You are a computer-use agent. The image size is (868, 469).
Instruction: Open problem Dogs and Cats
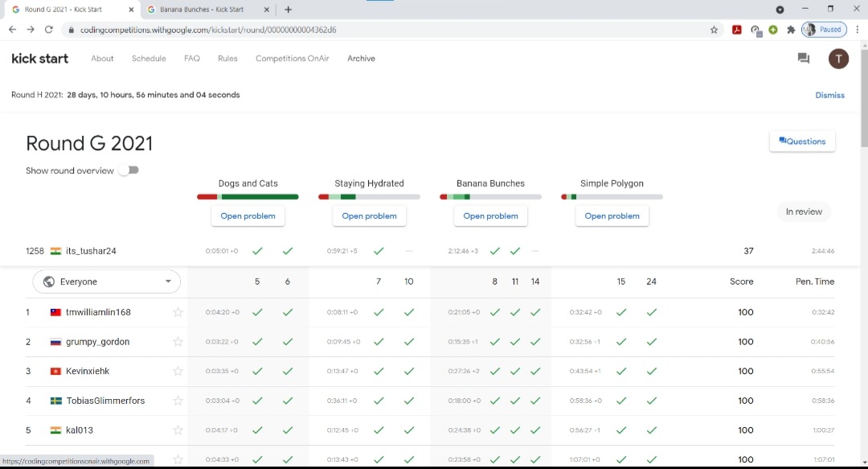pos(248,216)
